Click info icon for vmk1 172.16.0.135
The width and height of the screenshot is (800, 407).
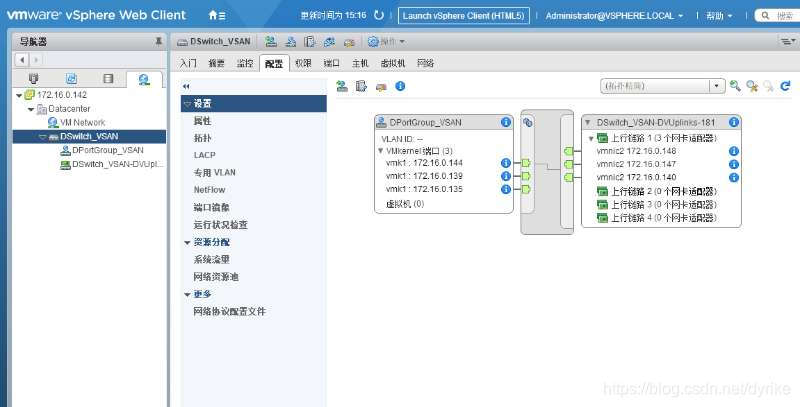506,189
